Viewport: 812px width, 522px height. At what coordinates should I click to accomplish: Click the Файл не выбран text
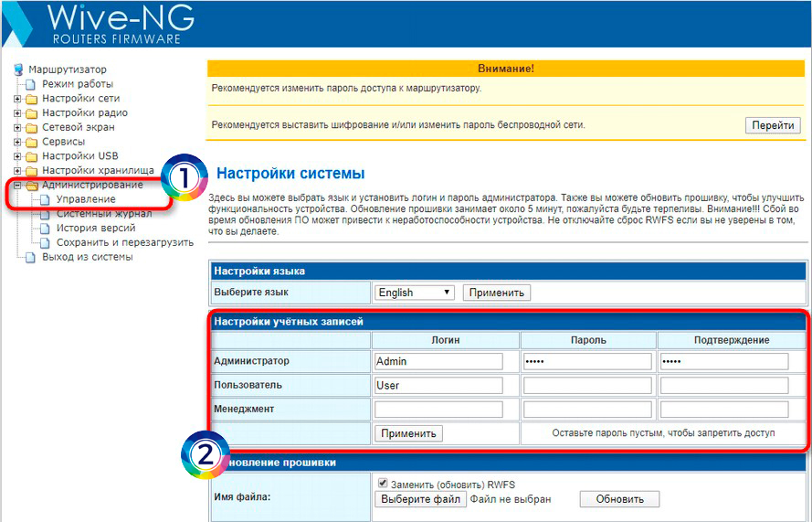[x=511, y=499]
